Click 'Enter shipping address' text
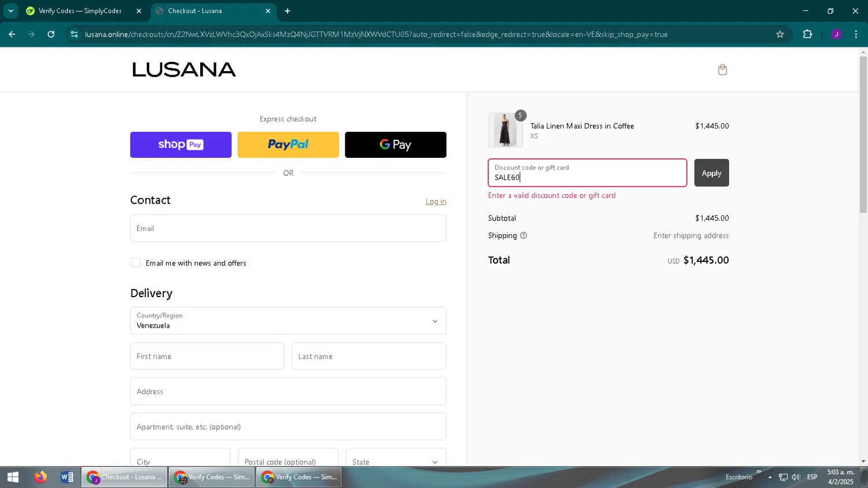The image size is (868, 488). point(691,235)
